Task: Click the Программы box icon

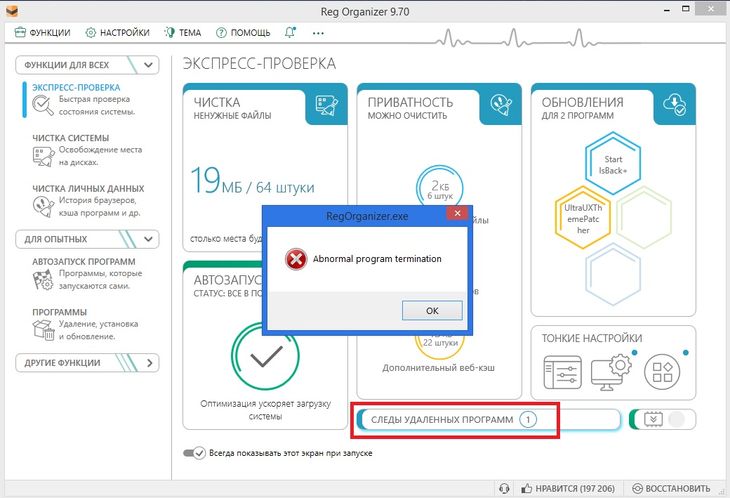Action: point(44,330)
